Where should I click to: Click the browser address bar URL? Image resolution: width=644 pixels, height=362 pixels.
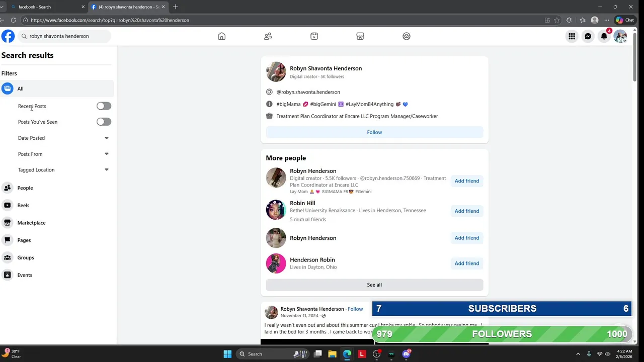click(110, 20)
